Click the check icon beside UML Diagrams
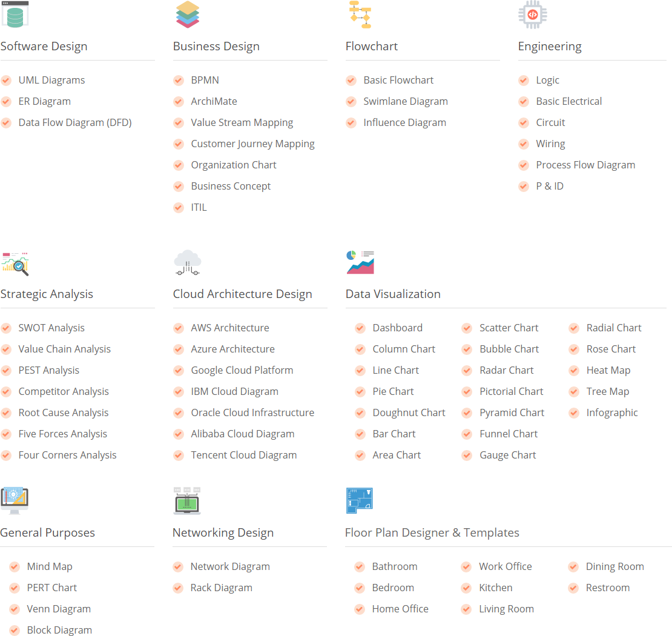Viewport: 672px width, 636px height. 6,80
